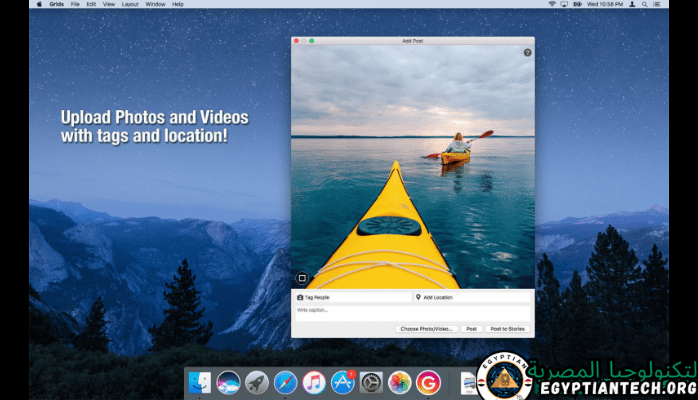
Task: Click the Grids app icon in dock
Action: (429, 382)
